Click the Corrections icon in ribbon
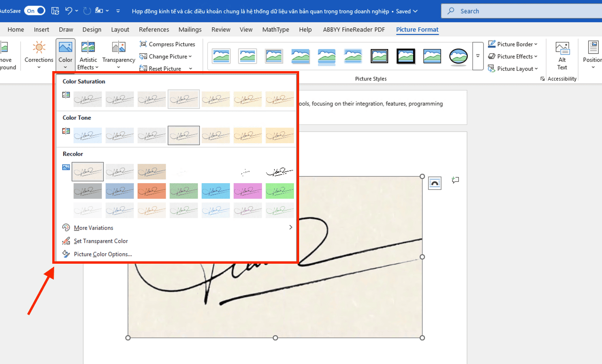This screenshot has width=602, height=364. 39,48
